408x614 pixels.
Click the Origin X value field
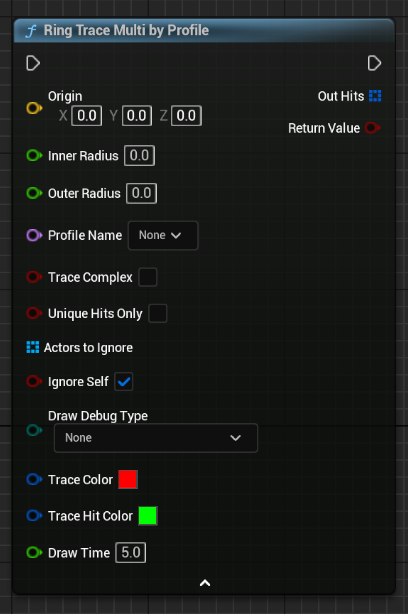point(87,116)
